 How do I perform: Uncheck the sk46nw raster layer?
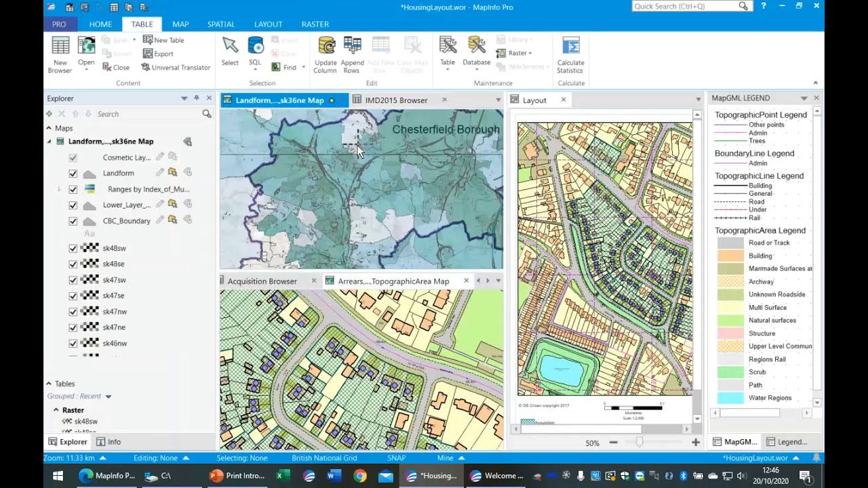pos(73,344)
